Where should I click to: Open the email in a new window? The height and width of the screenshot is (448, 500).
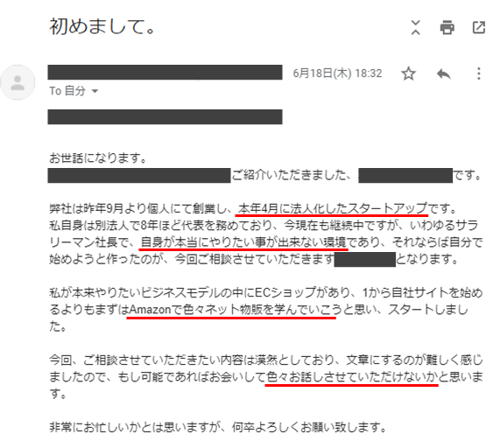pos(479,27)
